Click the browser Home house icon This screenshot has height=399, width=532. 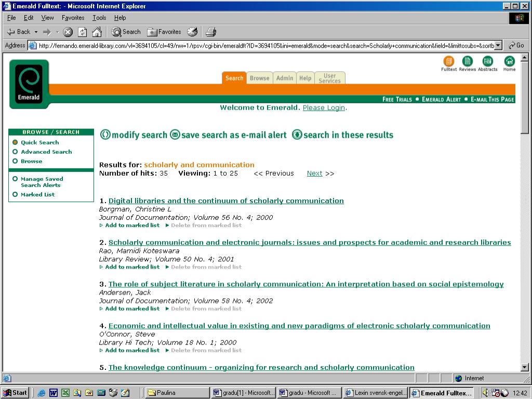(97, 32)
